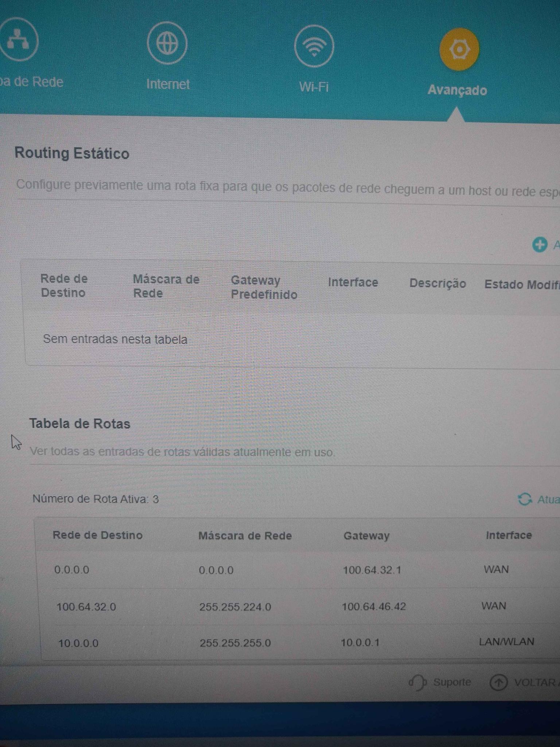Click the route table Máscara de Rede header
The height and width of the screenshot is (747, 560).
coord(245,536)
